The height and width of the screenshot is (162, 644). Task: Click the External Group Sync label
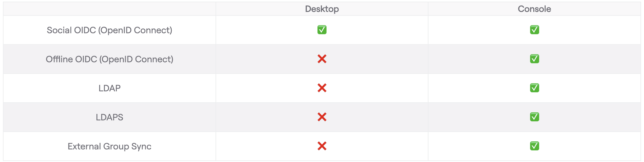pos(109,146)
